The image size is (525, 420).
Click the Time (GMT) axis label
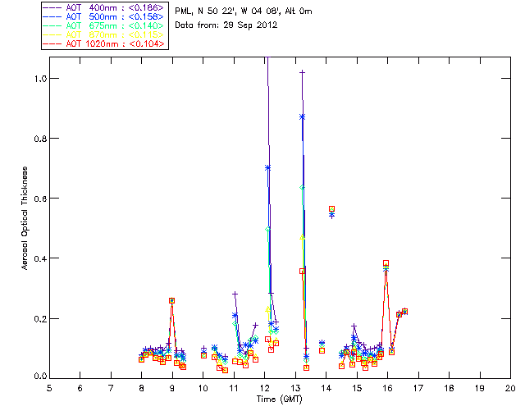tap(280, 399)
